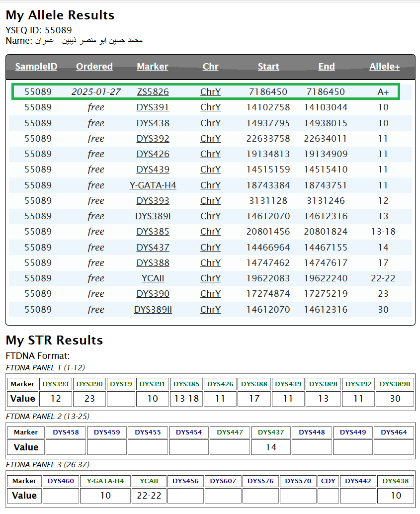Open DYS385 marker link in allele table
This screenshot has height=514, width=420.
[153, 232]
